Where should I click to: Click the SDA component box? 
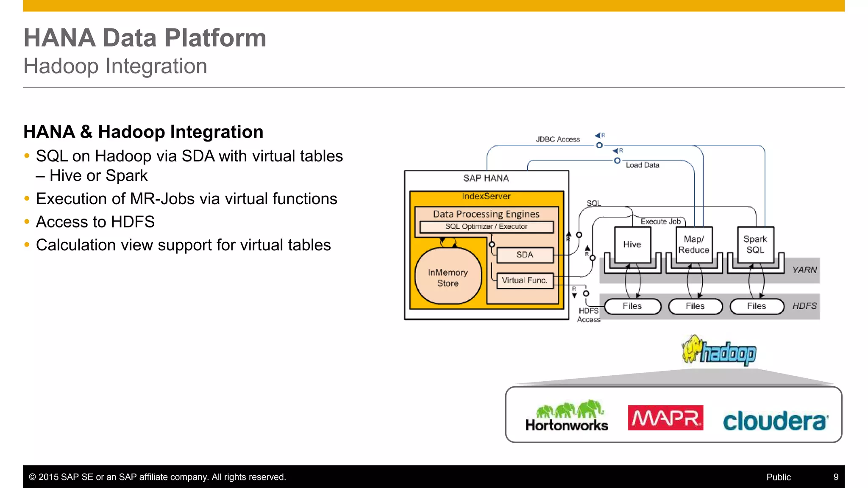pyautogui.click(x=525, y=255)
